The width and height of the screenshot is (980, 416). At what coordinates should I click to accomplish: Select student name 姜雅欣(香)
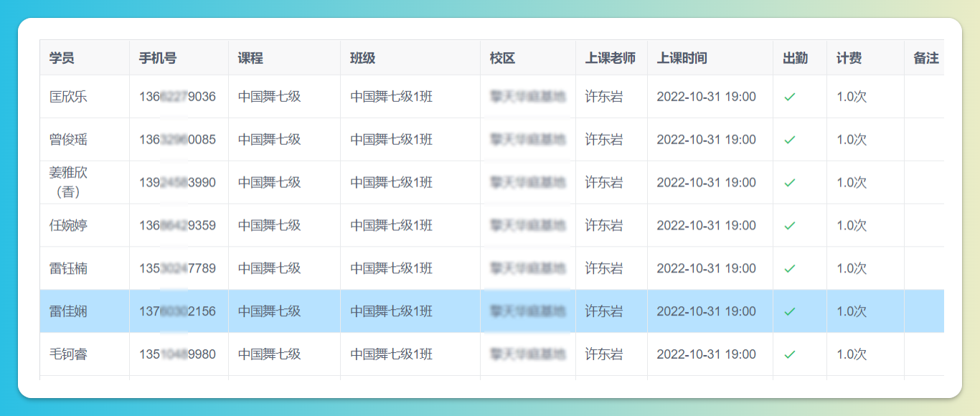(68, 182)
